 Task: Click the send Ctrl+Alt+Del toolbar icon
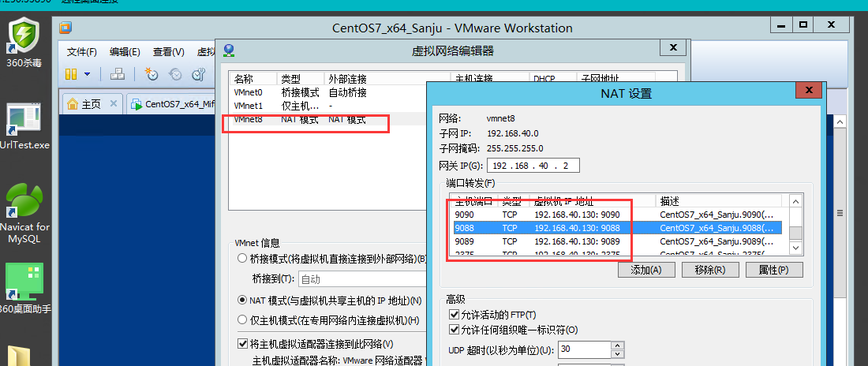coord(118,74)
